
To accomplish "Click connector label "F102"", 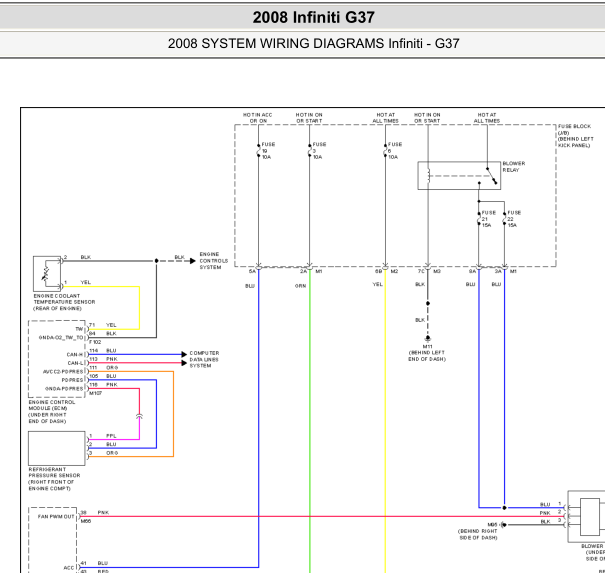I will 95,342.
